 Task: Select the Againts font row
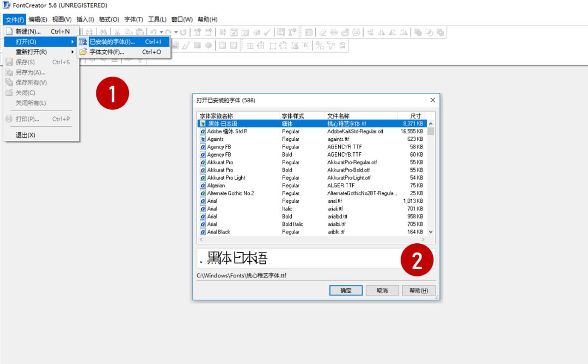click(312, 139)
